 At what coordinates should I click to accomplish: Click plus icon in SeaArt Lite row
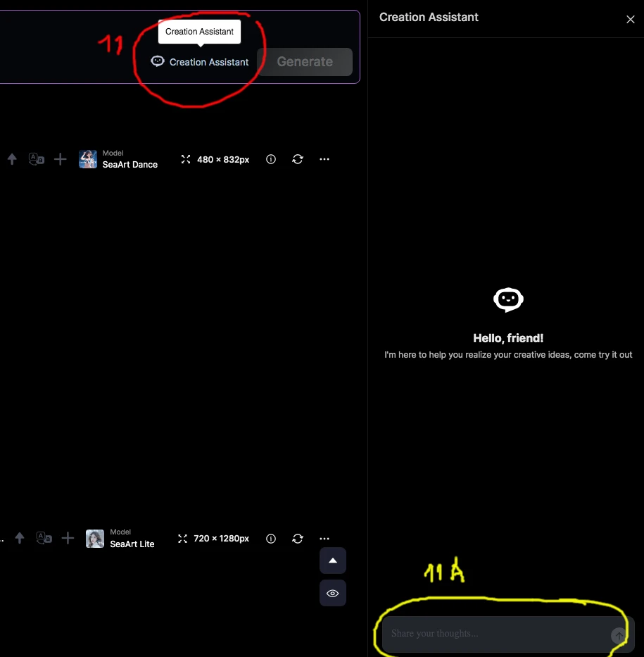tap(68, 538)
